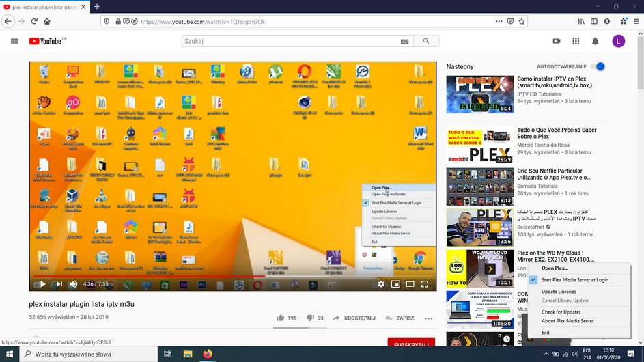Open the Secretofnet PLEX video thumbnail
Image resolution: width=644 pixels, height=362 pixels.
coord(480,227)
